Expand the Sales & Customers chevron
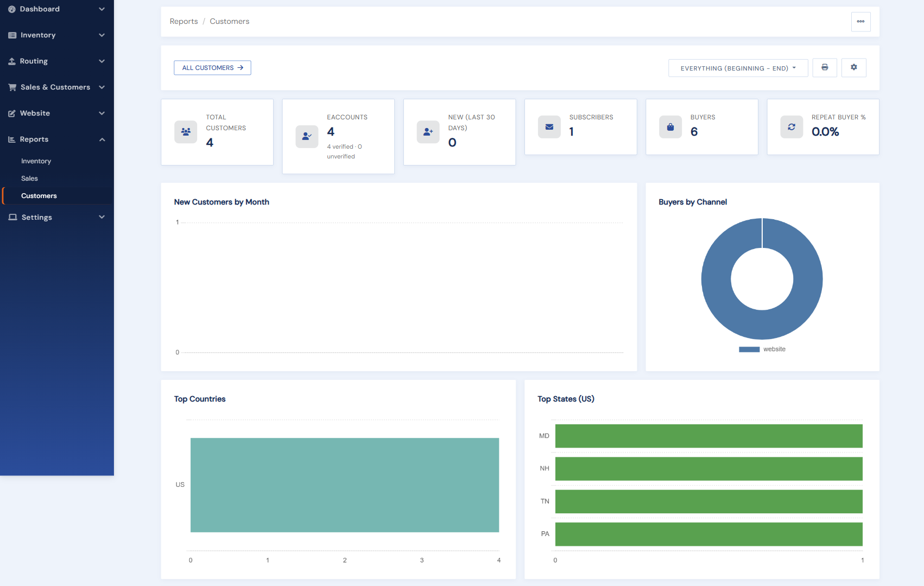 coord(102,87)
